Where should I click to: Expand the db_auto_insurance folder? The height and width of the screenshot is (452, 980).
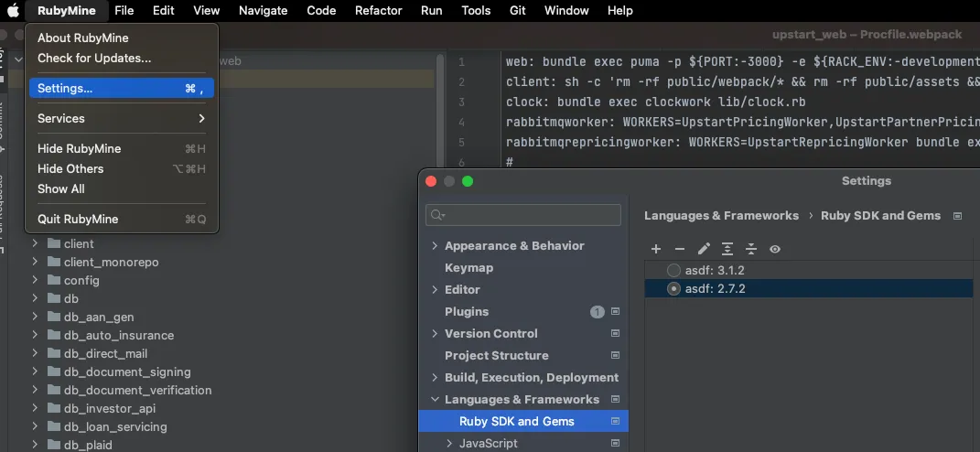[x=35, y=335]
